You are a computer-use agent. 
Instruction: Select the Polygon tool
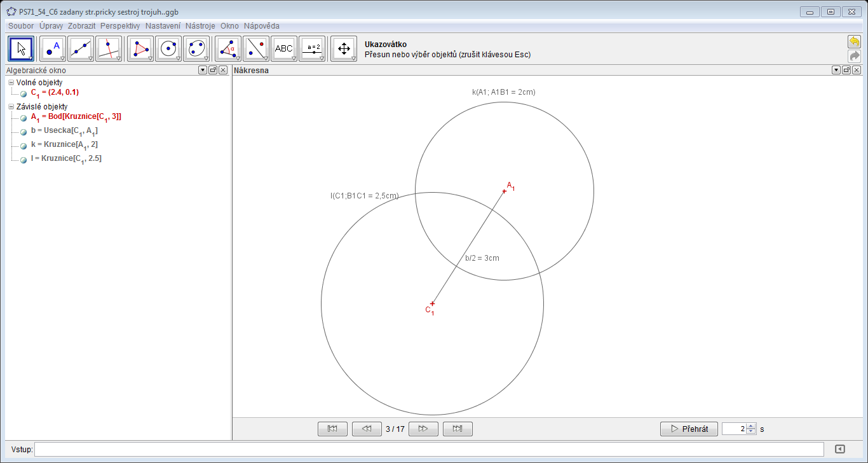pyautogui.click(x=140, y=48)
